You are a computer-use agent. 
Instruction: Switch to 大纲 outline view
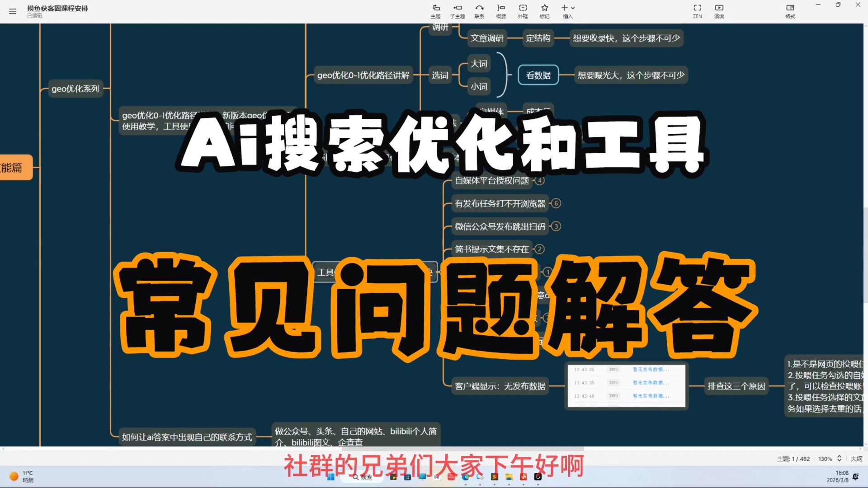[x=856, y=459]
